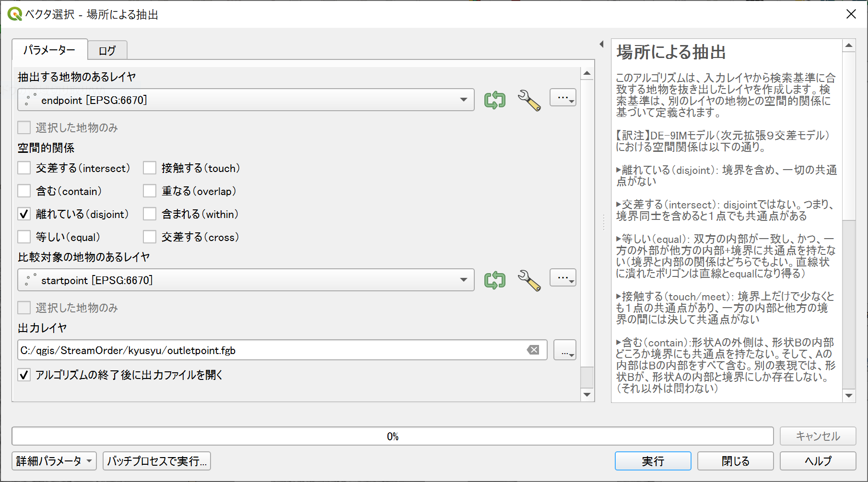
Task: Tick the 含まれる(within) checkbox
Action: pyautogui.click(x=150, y=214)
